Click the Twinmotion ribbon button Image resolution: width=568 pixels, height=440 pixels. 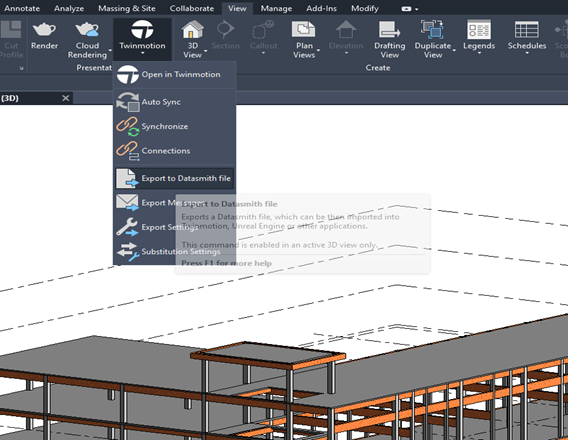pos(142,38)
